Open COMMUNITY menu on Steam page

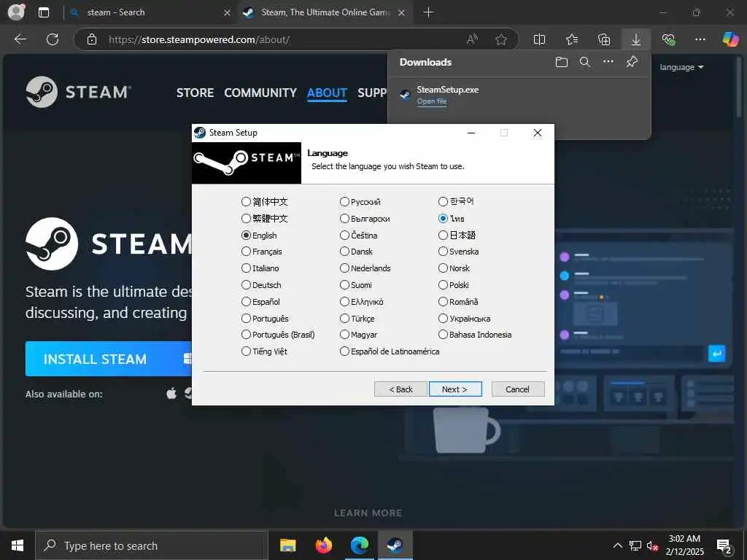pyautogui.click(x=260, y=93)
